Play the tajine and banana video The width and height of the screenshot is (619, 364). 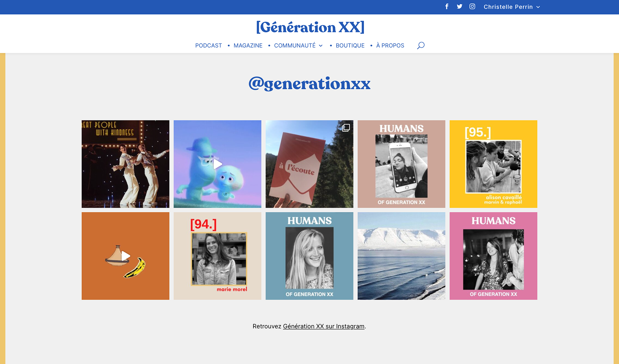pos(125,256)
